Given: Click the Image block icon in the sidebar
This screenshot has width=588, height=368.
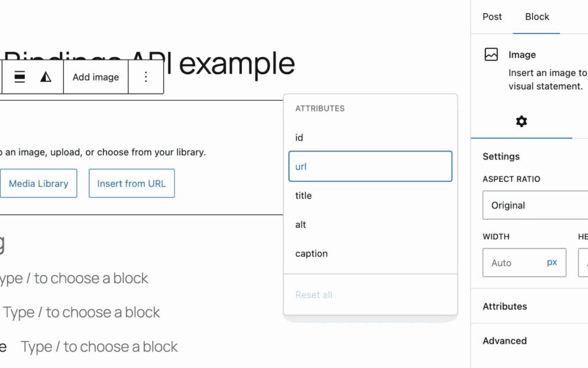Looking at the screenshot, I should [x=492, y=54].
